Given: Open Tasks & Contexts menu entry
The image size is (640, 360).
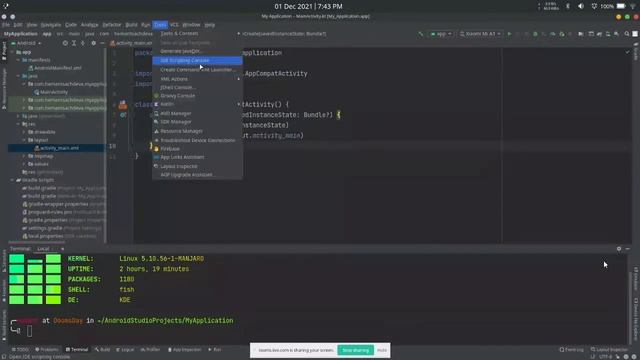Looking at the screenshot, I should pyautogui.click(x=198, y=33).
